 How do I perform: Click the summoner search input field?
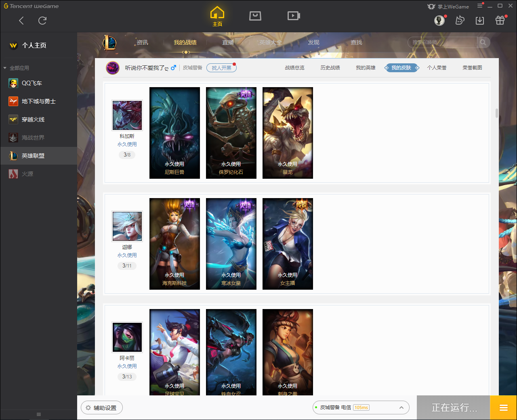443,42
